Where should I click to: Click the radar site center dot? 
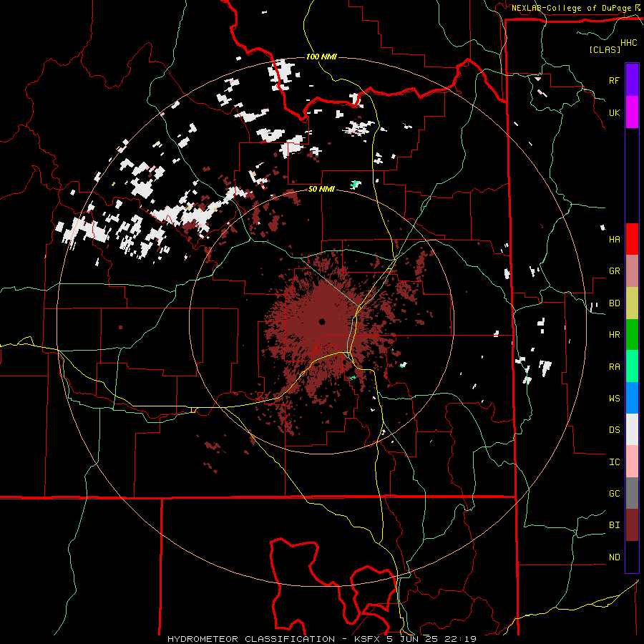[321, 321]
